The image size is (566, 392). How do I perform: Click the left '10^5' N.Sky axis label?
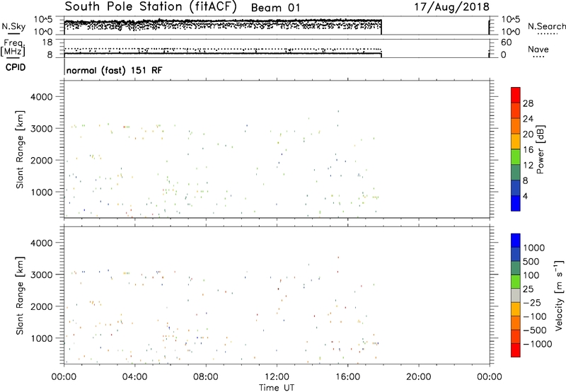(x=43, y=19)
